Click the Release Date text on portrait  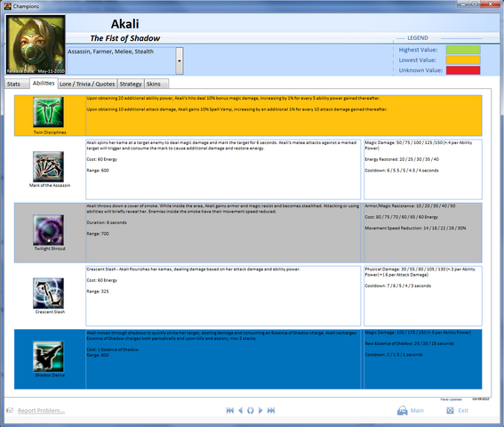coord(36,71)
